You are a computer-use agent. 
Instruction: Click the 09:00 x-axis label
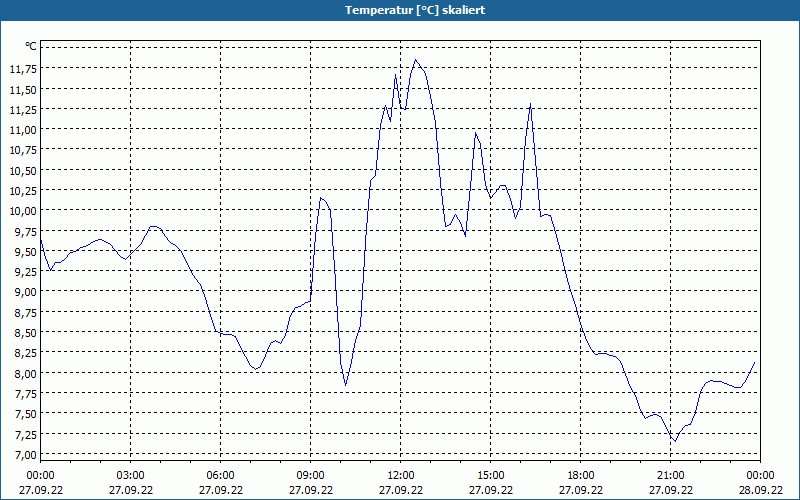[311, 476]
